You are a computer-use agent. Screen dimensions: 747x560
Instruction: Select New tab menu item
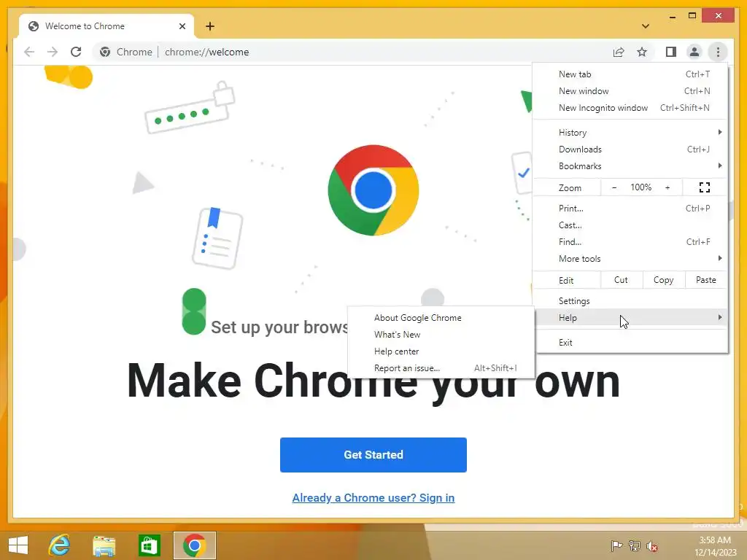click(x=630, y=74)
